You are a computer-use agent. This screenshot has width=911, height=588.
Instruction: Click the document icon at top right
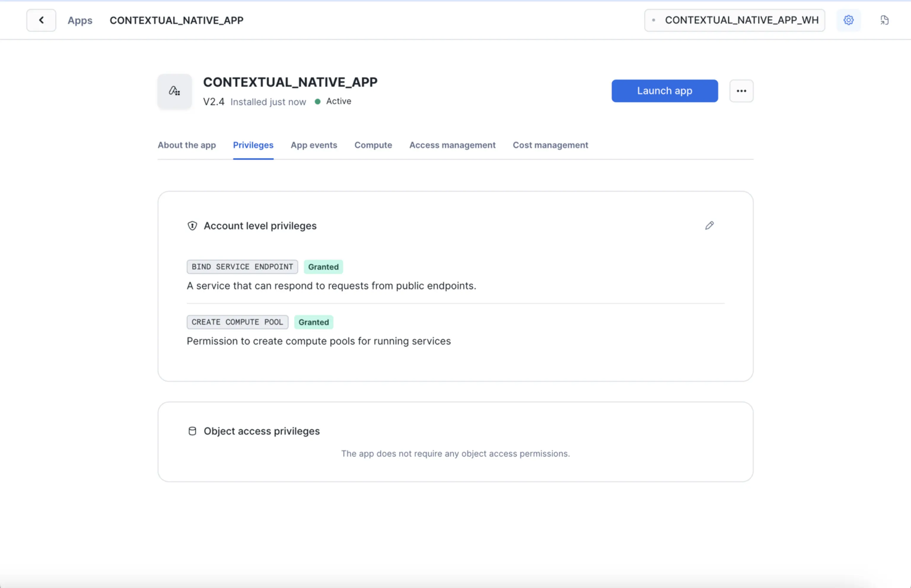tap(884, 20)
